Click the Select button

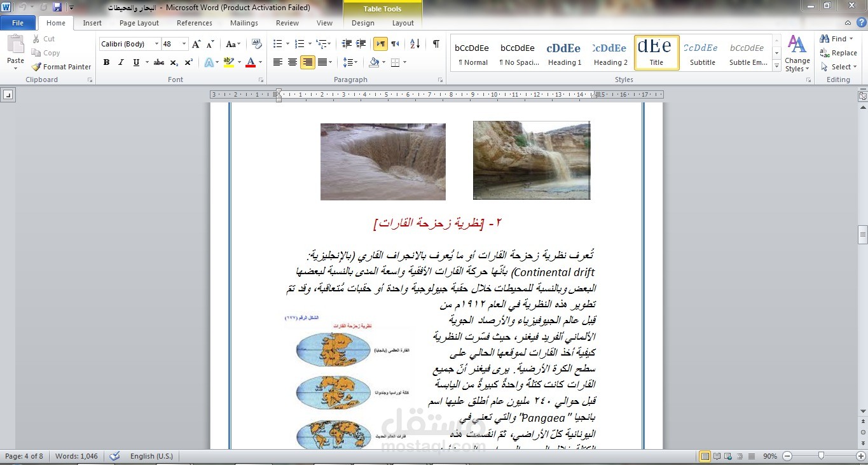coord(838,67)
